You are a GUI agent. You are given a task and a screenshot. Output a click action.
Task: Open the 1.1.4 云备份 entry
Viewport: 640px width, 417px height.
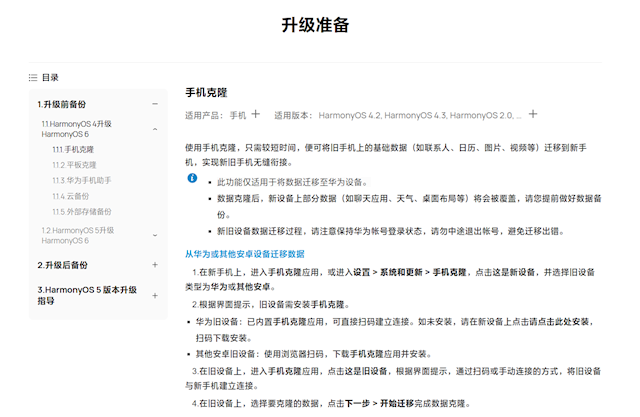(x=71, y=196)
